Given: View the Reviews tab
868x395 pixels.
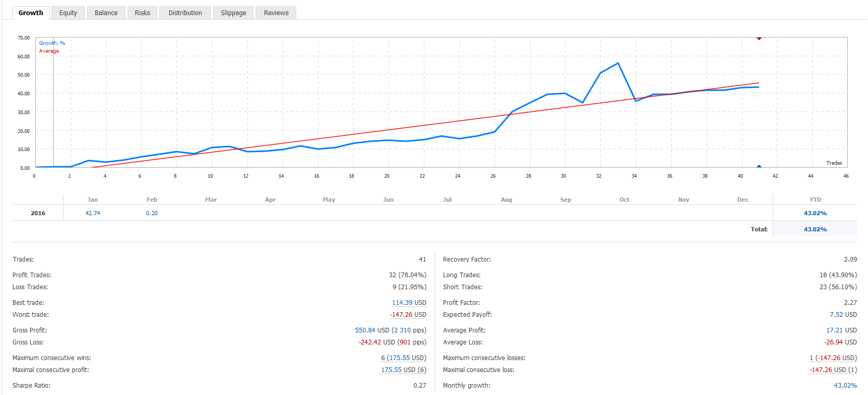Looking at the screenshot, I should pyautogui.click(x=276, y=13).
